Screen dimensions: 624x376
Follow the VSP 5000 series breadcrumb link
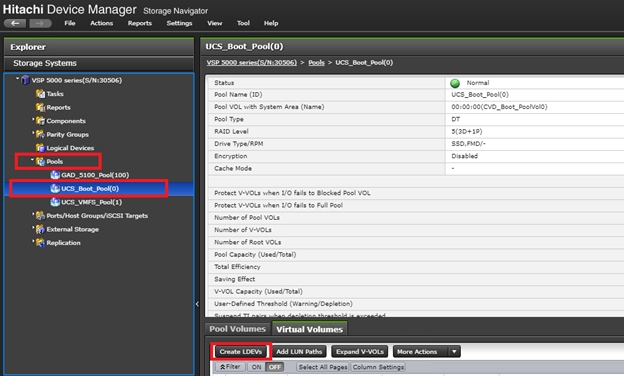pos(252,62)
